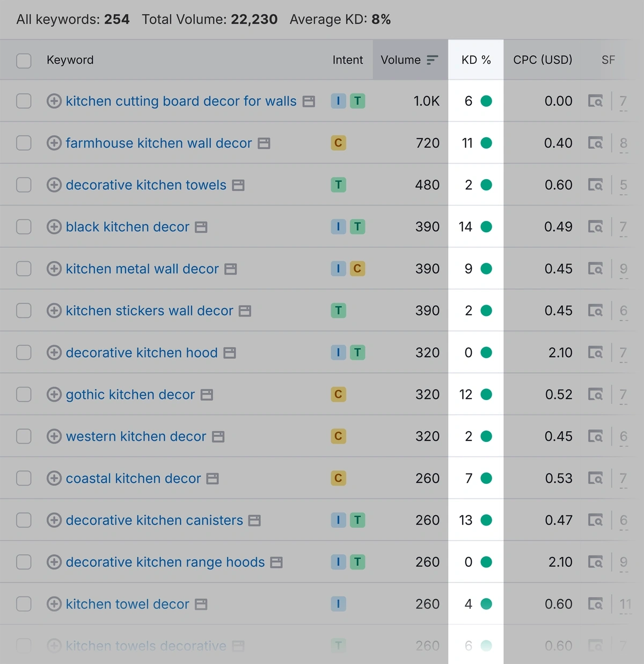This screenshot has width=644, height=664.
Task: View SERP analysis for 'kitchen metal wall decor'
Action: pos(595,269)
